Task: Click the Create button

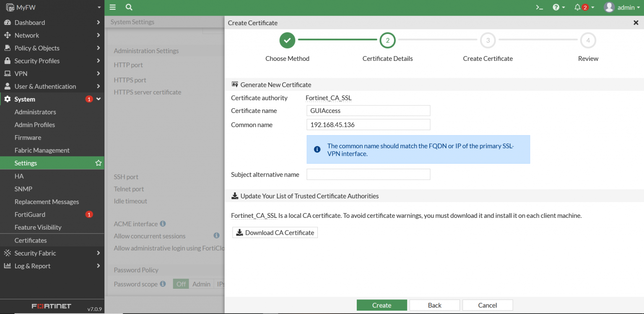Action: 382,305
